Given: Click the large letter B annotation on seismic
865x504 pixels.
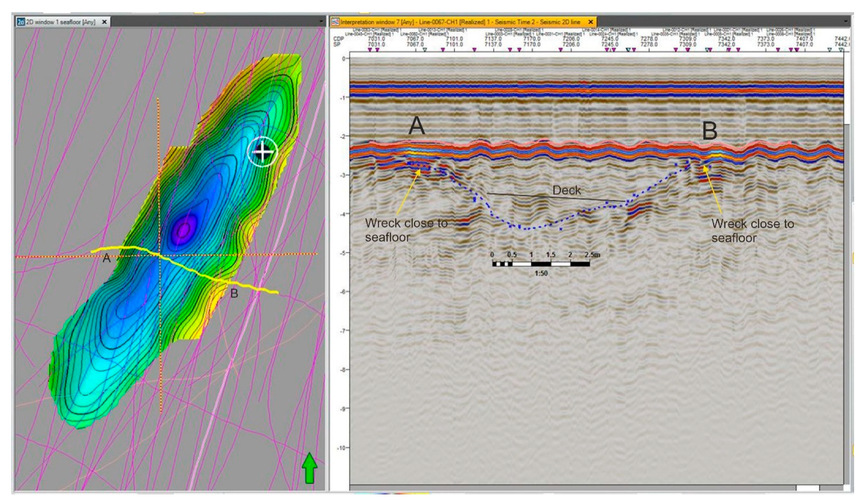Looking at the screenshot, I should (710, 131).
